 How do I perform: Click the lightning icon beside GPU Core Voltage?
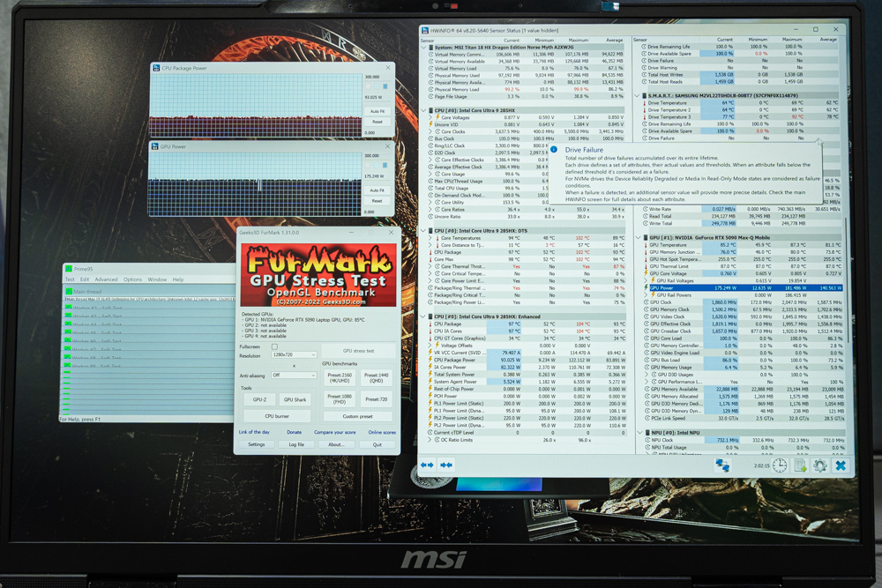tap(646, 273)
